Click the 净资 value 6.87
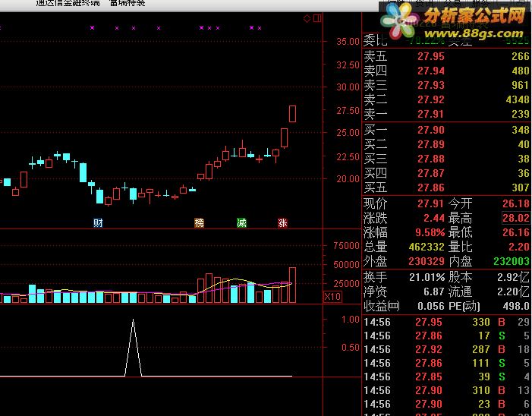The height and width of the screenshot is (416, 532). coord(433,292)
